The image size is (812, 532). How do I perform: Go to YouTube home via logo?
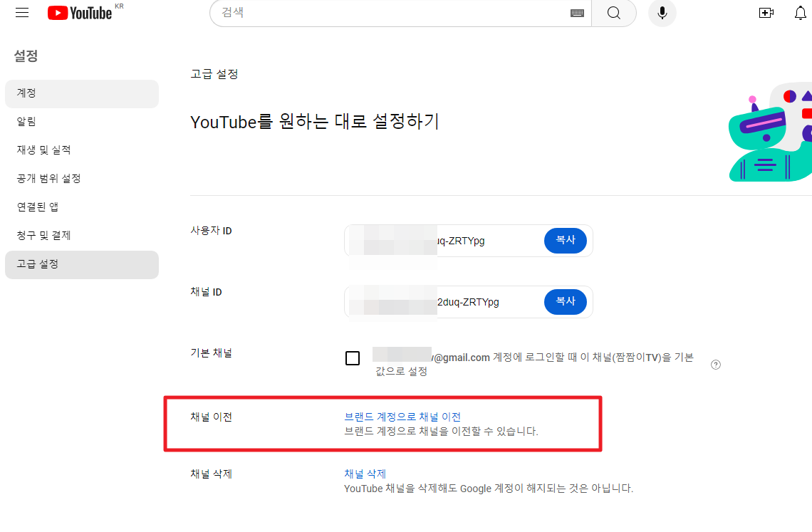80,13
